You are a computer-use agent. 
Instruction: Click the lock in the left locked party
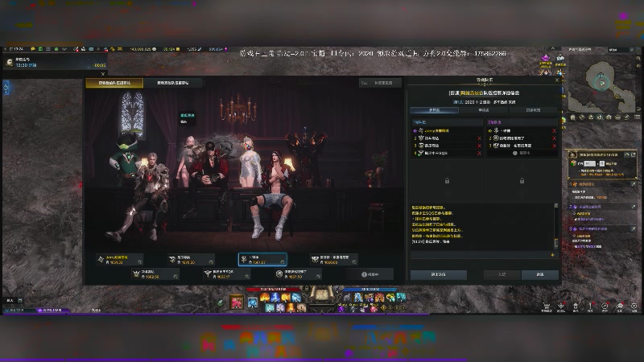pyautogui.click(x=447, y=180)
